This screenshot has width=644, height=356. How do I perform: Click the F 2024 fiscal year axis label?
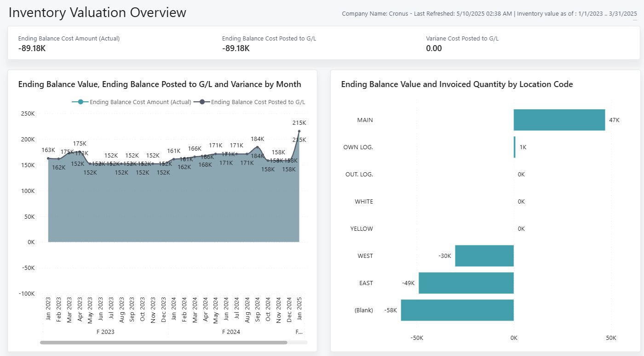[231, 332]
